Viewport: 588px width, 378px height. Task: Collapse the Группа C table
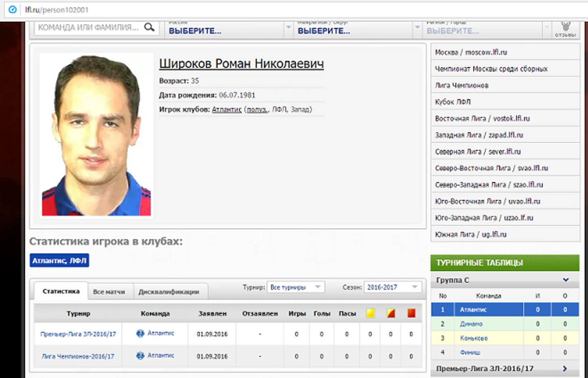pyautogui.click(x=565, y=280)
